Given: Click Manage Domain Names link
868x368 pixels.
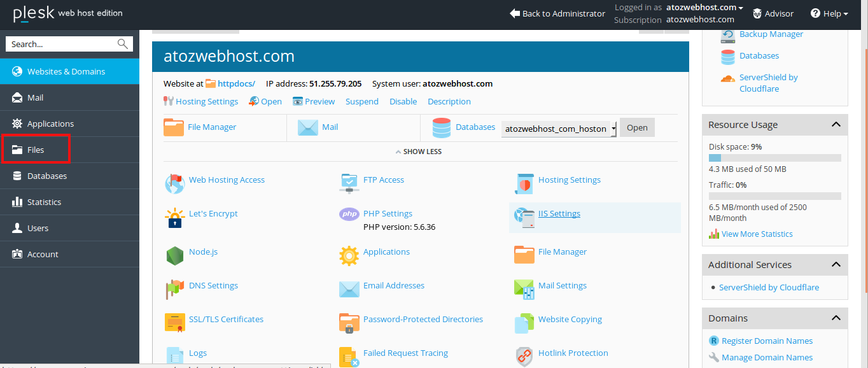Looking at the screenshot, I should 767,358.
